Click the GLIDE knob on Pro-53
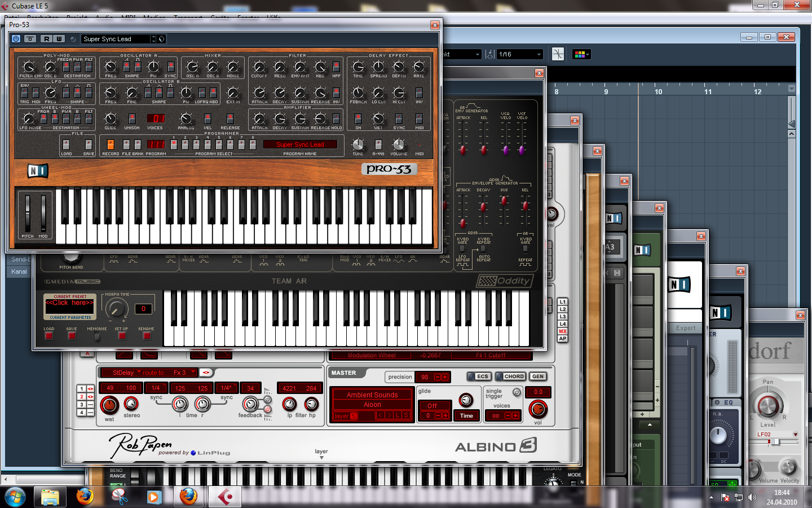This screenshot has height=508, width=812. [x=111, y=118]
